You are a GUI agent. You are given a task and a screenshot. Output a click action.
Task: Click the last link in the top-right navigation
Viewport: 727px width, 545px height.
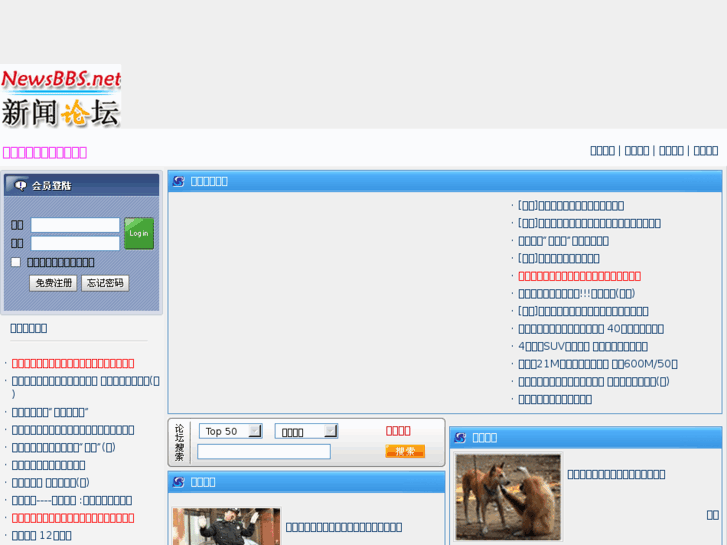[x=706, y=151]
